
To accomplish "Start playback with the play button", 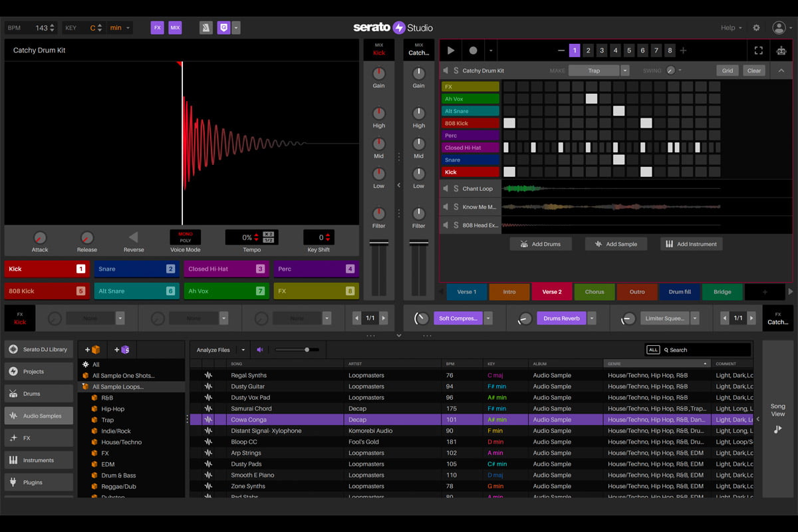I will pos(451,50).
